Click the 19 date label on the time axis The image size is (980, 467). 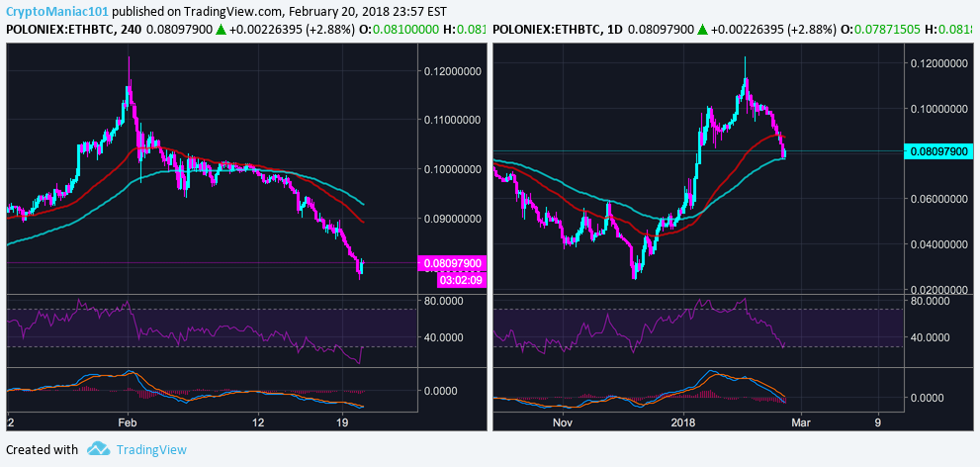point(342,422)
